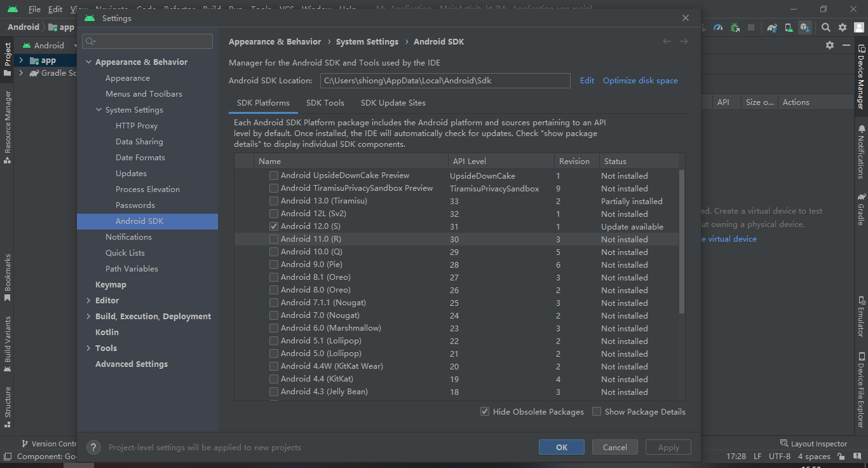Uncheck Hide Obsolete Packages checkbox

tap(485, 411)
